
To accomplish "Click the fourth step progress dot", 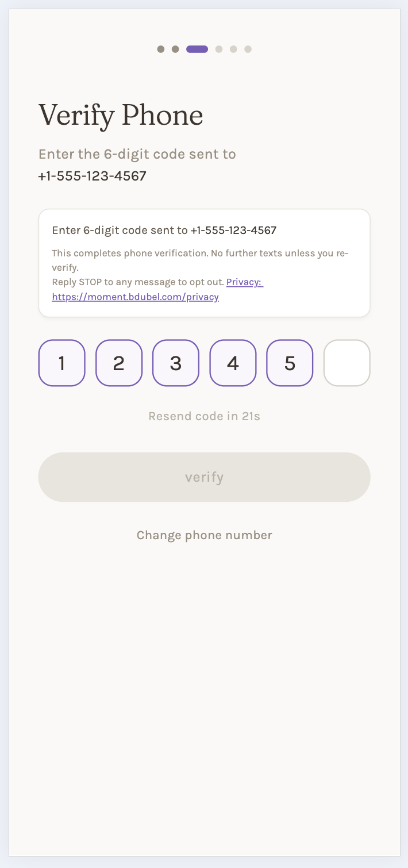I will pos(219,49).
